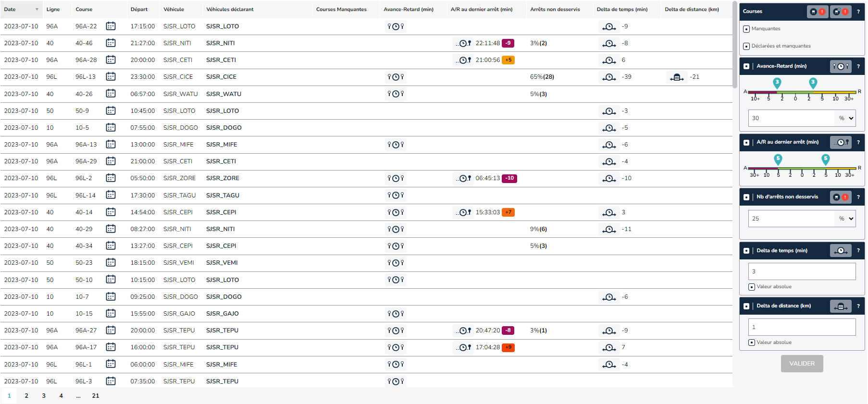This screenshot has height=404, width=868.
Task: Go to page 3
Action: point(44,396)
